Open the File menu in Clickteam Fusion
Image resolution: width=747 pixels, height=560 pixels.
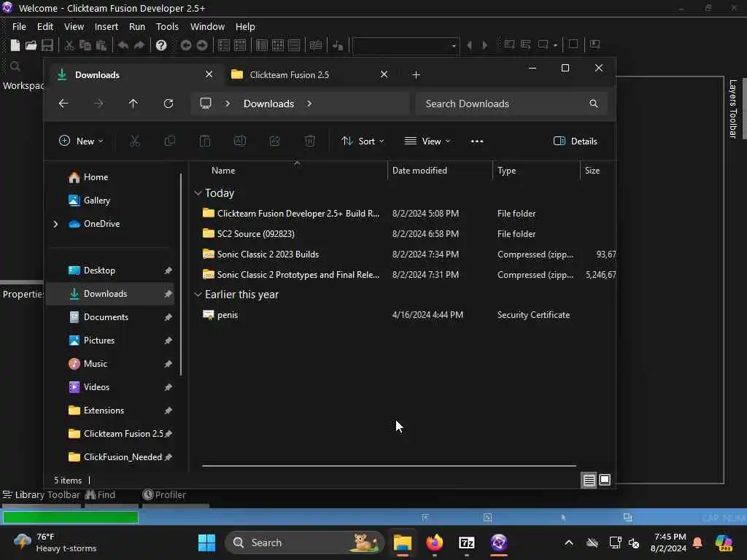19,27
